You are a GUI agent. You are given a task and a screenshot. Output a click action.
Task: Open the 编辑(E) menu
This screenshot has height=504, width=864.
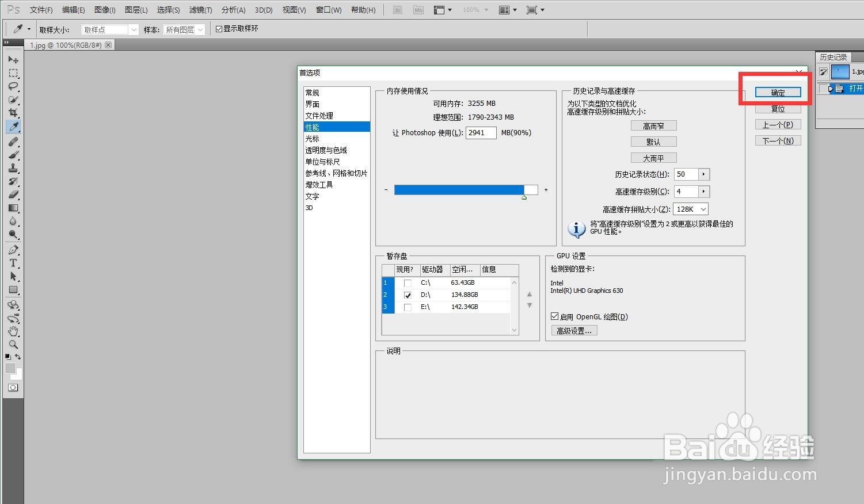(x=73, y=10)
